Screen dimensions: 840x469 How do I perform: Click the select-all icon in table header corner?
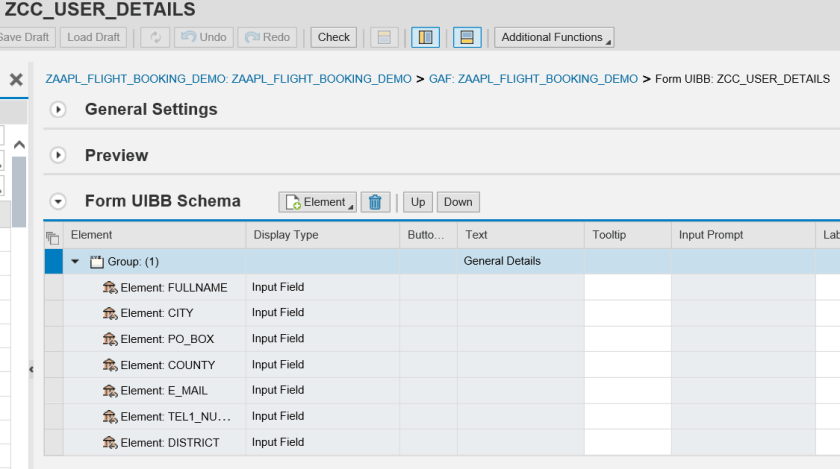[x=53, y=236]
